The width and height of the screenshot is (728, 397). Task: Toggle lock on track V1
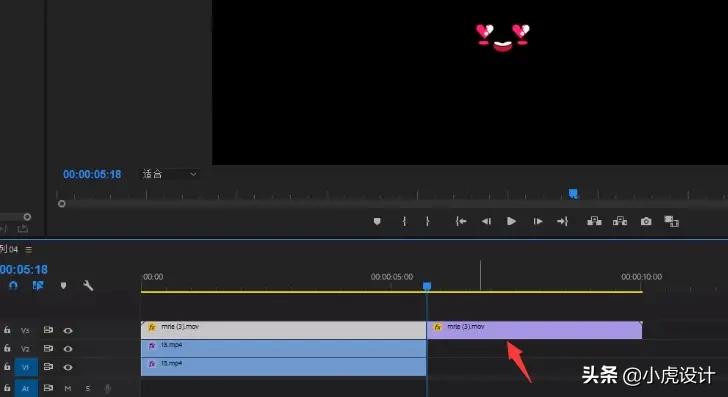[x=7, y=366]
